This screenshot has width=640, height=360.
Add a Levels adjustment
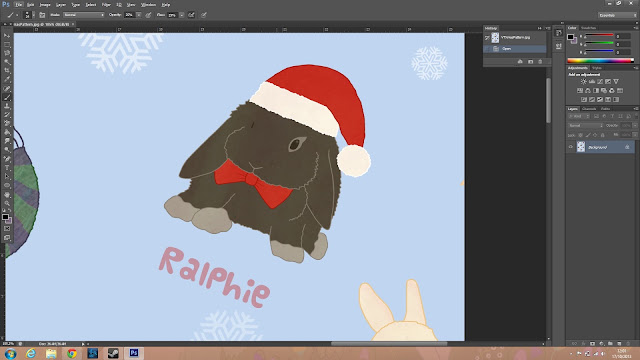tap(592, 82)
